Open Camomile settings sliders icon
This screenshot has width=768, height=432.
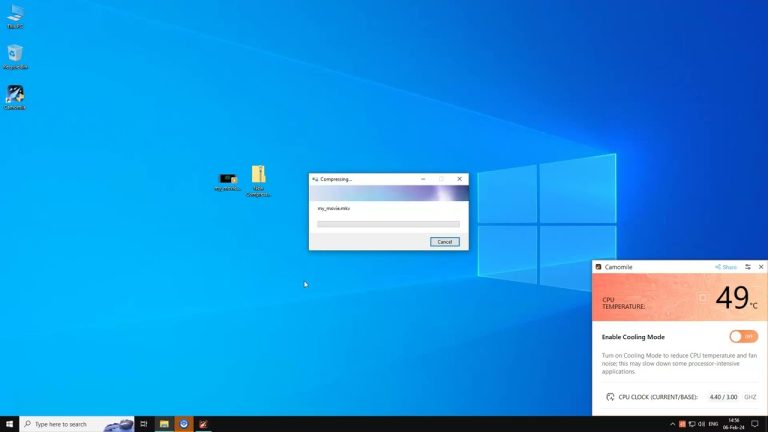pyautogui.click(x=747, y=267)
